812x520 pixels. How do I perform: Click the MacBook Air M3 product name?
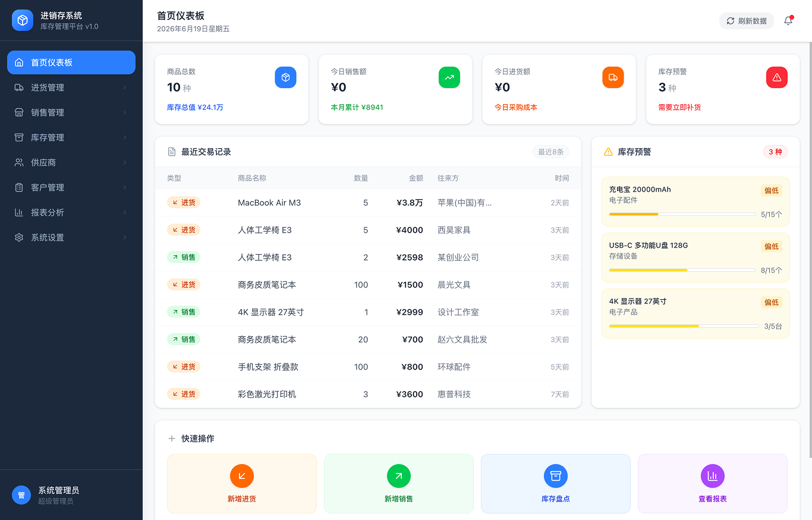pos(269,203)
